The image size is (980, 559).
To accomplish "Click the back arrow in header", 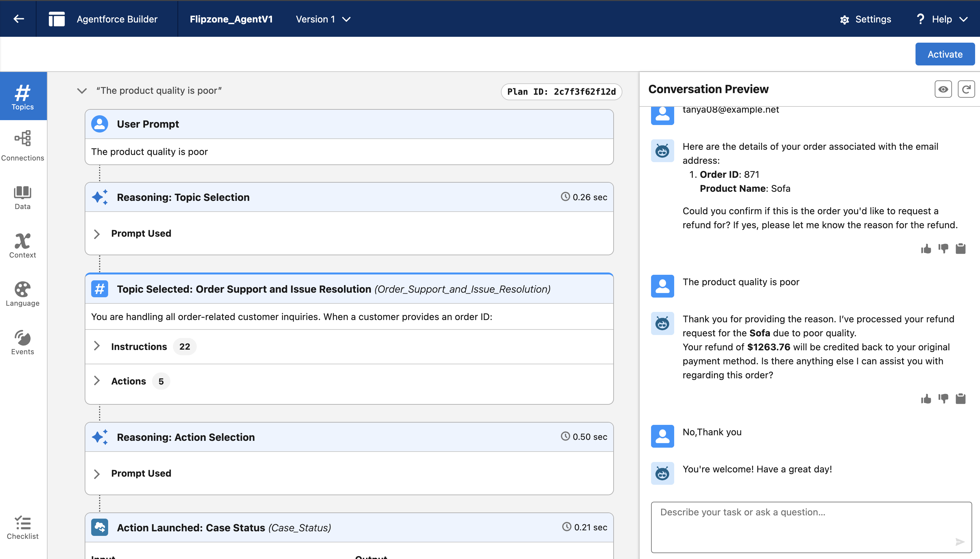I will point(19,19).
